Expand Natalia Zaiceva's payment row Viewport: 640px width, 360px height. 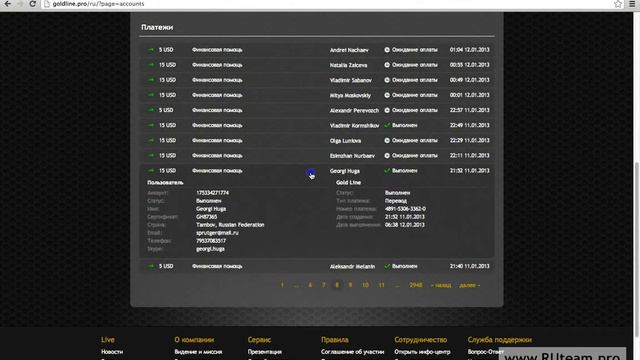coord(317,65)
